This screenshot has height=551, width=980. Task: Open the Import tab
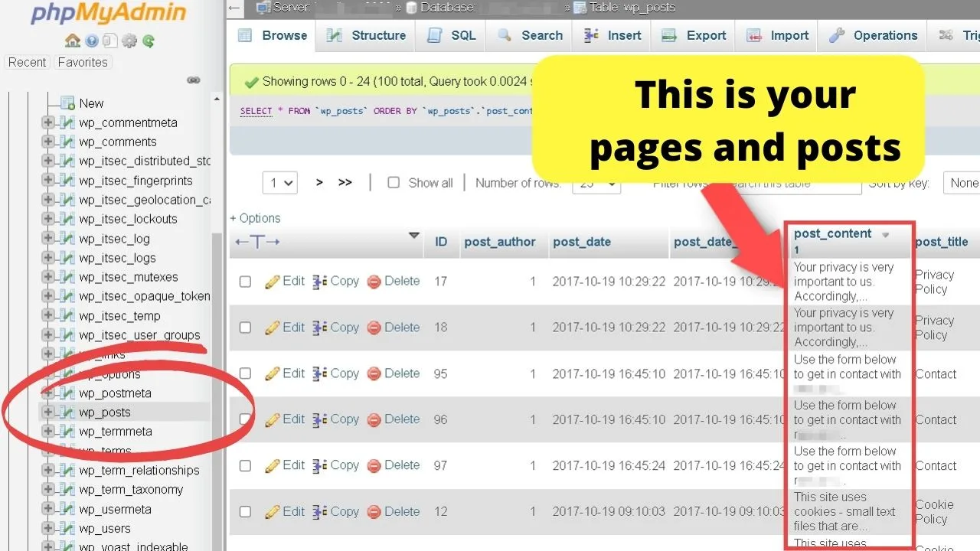click(777, 35)
